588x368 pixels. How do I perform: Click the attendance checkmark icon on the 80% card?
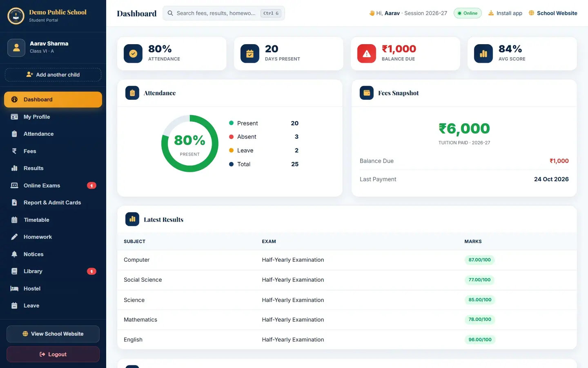click(133, 54)
